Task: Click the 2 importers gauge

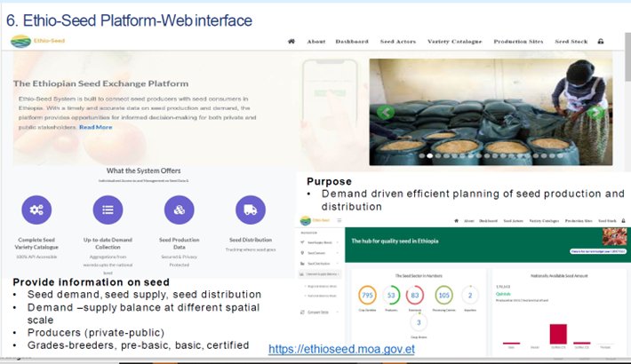Action: [469, 296]
